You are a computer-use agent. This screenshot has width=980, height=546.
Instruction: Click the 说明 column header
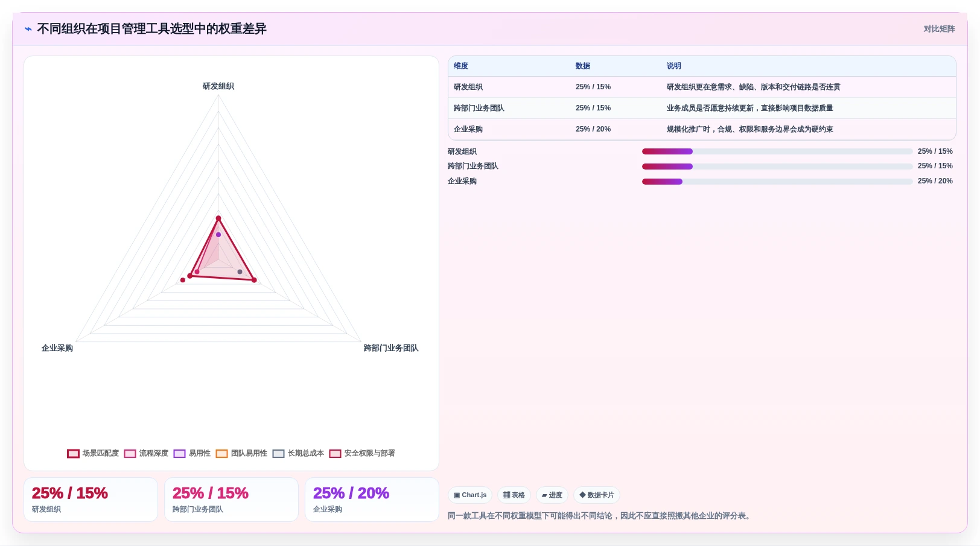[674, 66]
